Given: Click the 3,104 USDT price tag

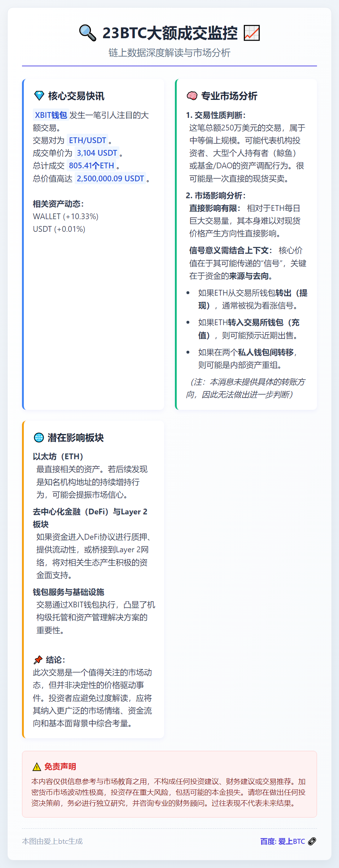Looking at the screenshot, I should pos(97,153).
